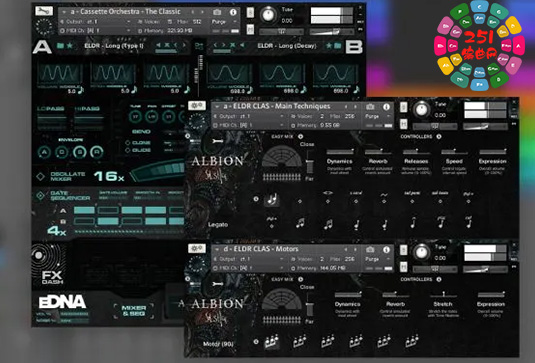Viewport: 535px width, 363px height.
Task: Take snapshot in ELDR Main Techniques header
Action: 370,107
